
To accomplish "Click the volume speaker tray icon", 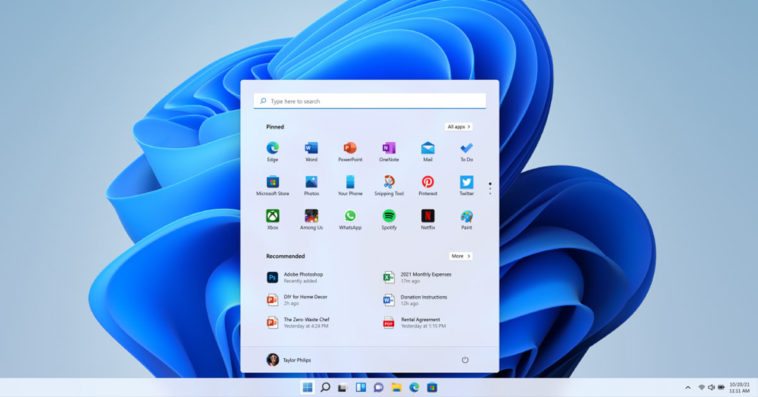I will (x=711, y=387).
